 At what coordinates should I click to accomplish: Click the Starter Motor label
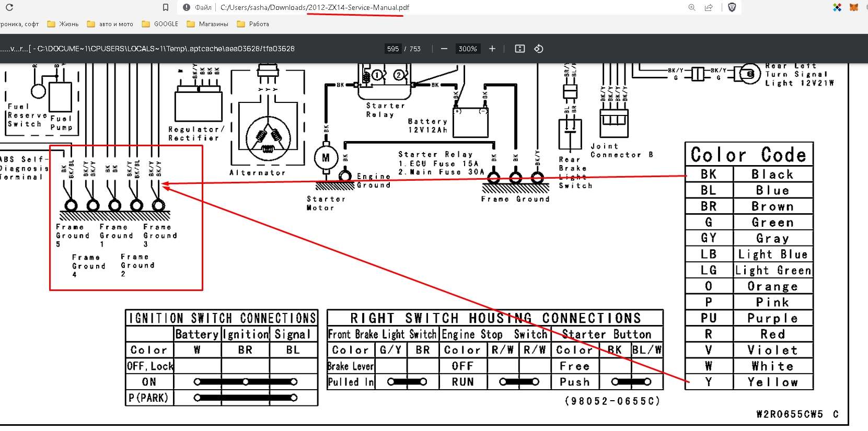pos(326,203)
